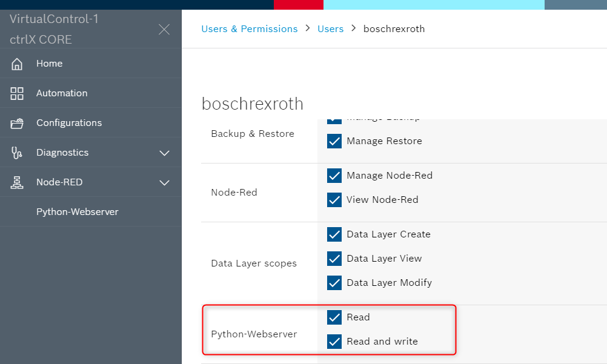This screenshot has width=607, height=364.
Task: Disable the Manage Restore checkbox
Action: point(334,141)
